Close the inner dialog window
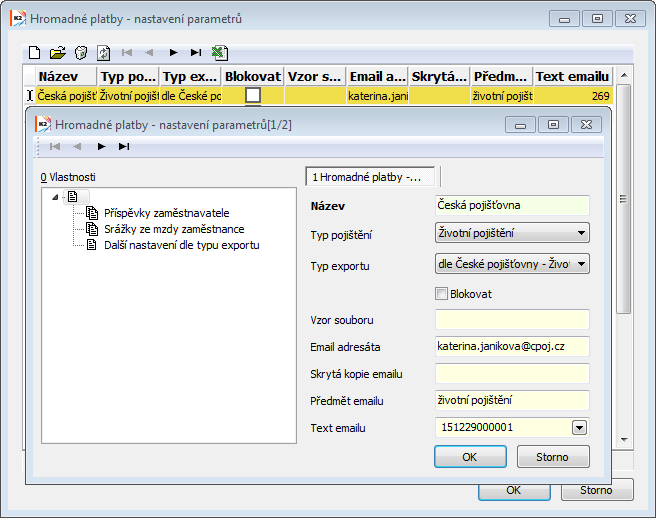The height and width of the screenshot is (518, 656). [587, 125]
